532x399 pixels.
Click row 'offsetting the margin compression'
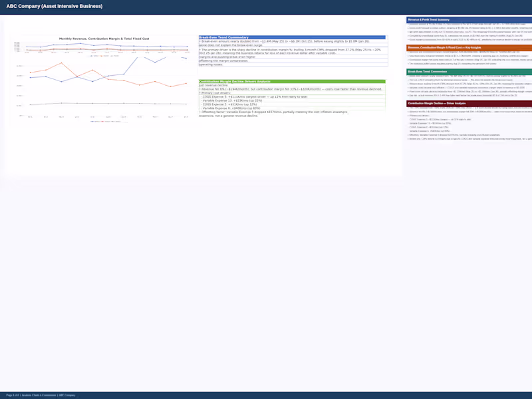(293, 61)
